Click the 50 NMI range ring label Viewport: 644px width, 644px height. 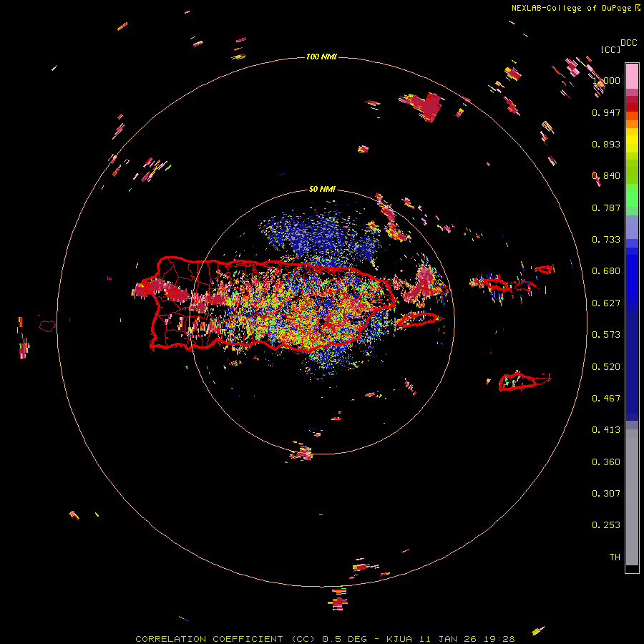coord(322,190)
